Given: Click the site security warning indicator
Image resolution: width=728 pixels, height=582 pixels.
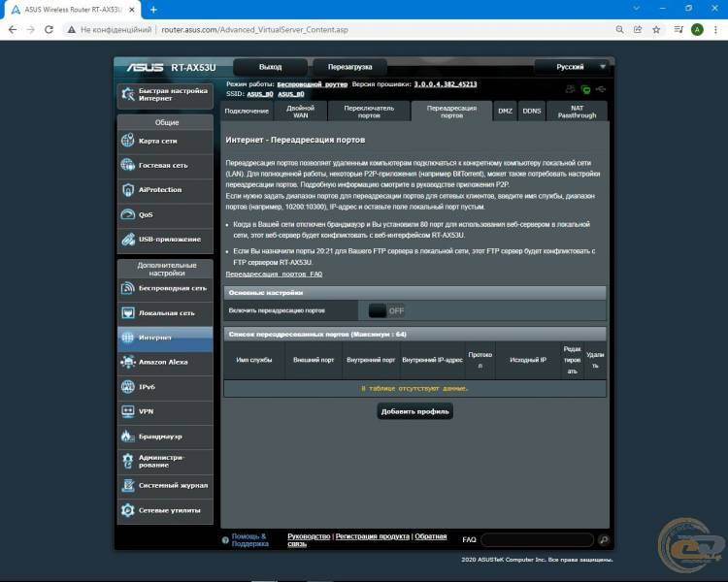Looking at the screenshot, I should [110, 30].
